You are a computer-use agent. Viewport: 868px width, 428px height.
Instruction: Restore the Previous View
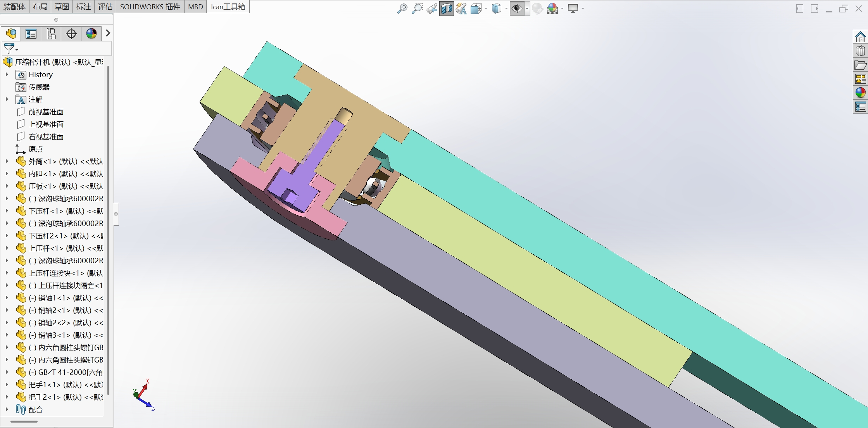(x=432, y=9)
